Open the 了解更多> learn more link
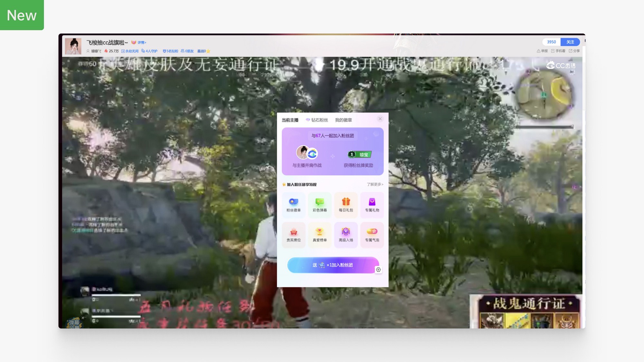The image size is (644, 362). tap(375, 184)
